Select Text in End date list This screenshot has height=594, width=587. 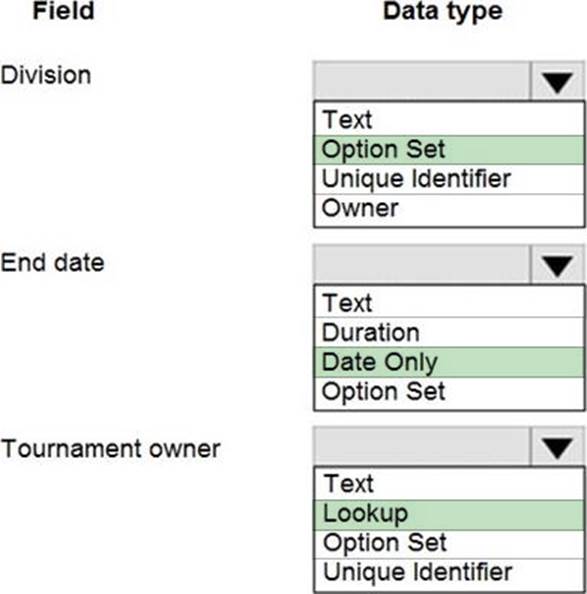tap(449, 302)
